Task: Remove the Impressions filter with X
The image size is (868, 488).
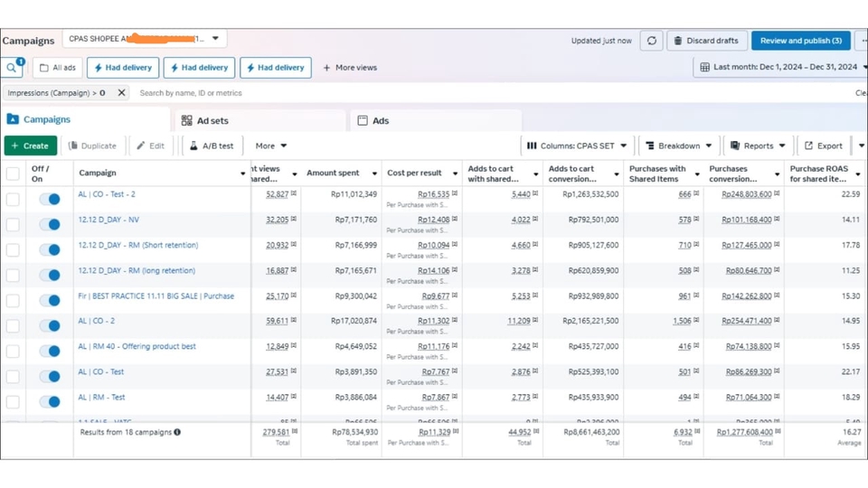Action: (122, 93)
